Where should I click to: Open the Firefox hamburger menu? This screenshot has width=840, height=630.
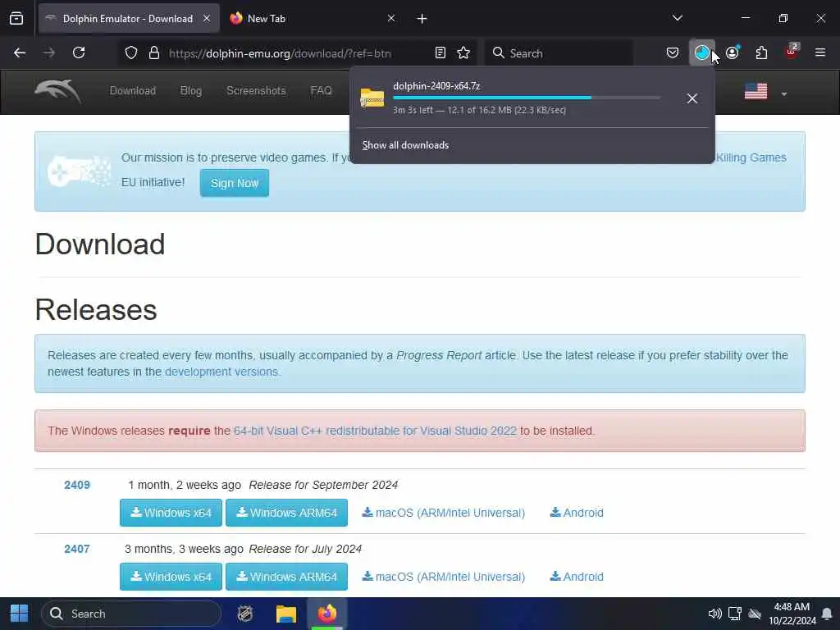(820, 52)
